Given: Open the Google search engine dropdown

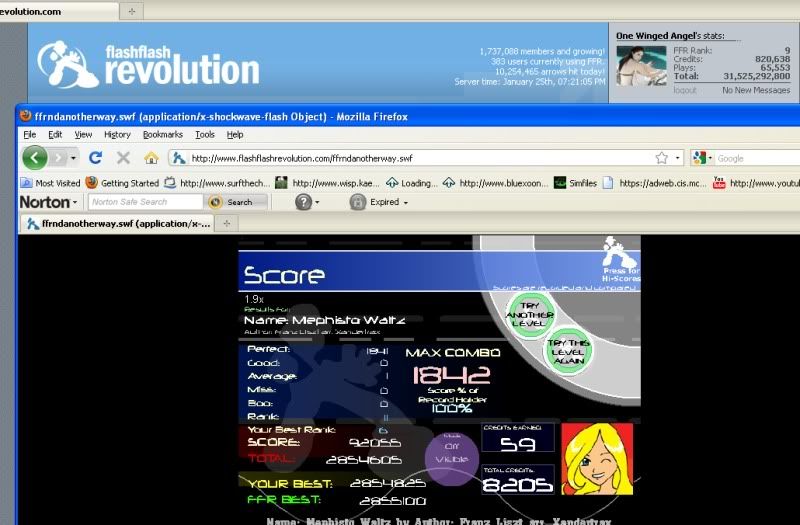Looking at the screenshot, I should point(702,158).
